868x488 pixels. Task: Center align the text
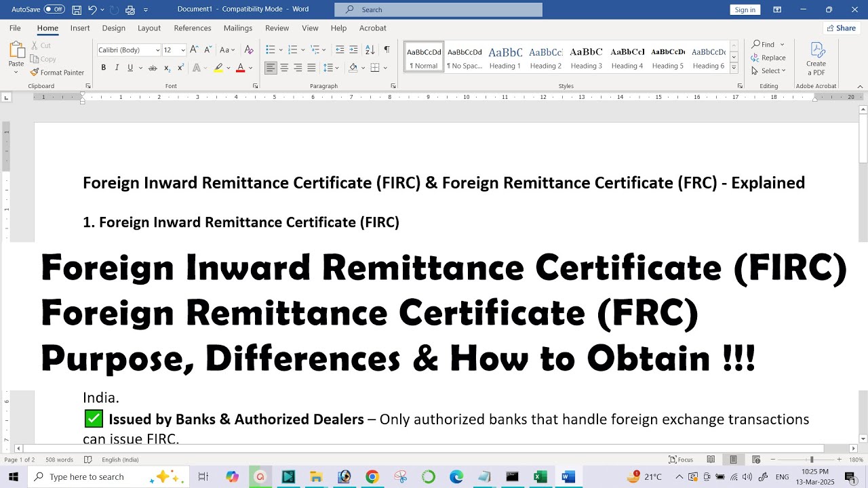pyautogui.click(x=284, y=68)
